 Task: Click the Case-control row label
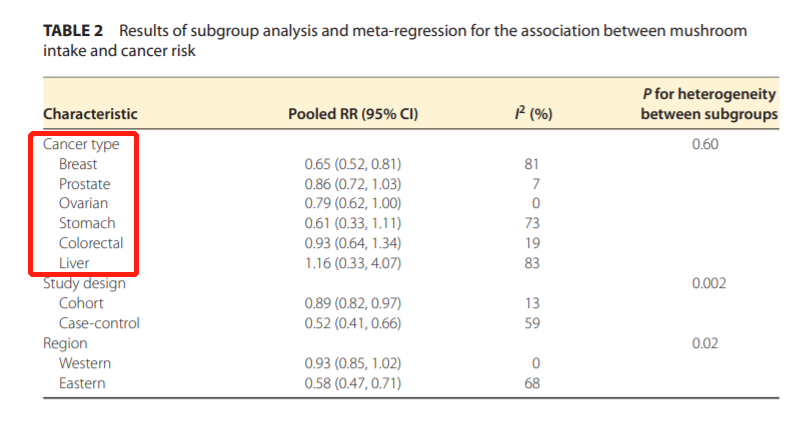coord(99,323)
